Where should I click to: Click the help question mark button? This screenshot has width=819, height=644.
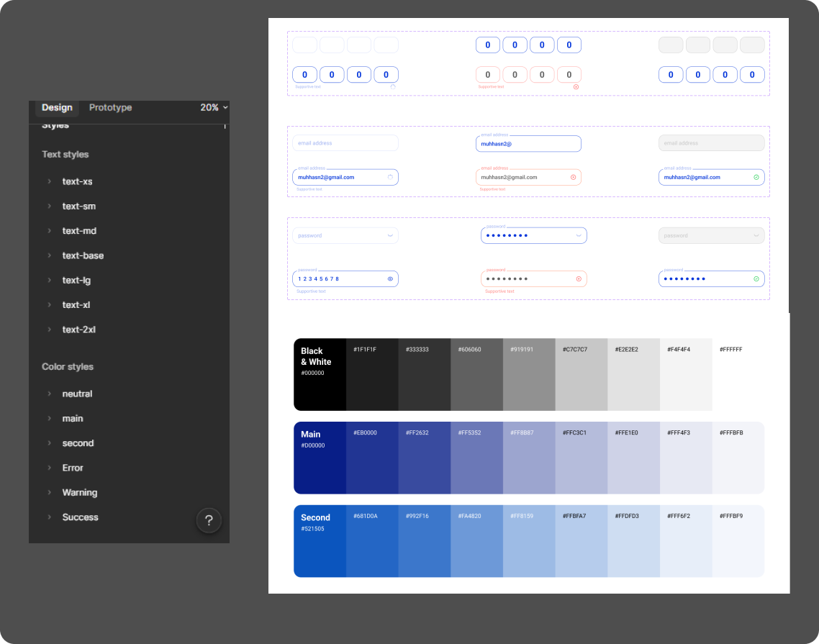209,520
